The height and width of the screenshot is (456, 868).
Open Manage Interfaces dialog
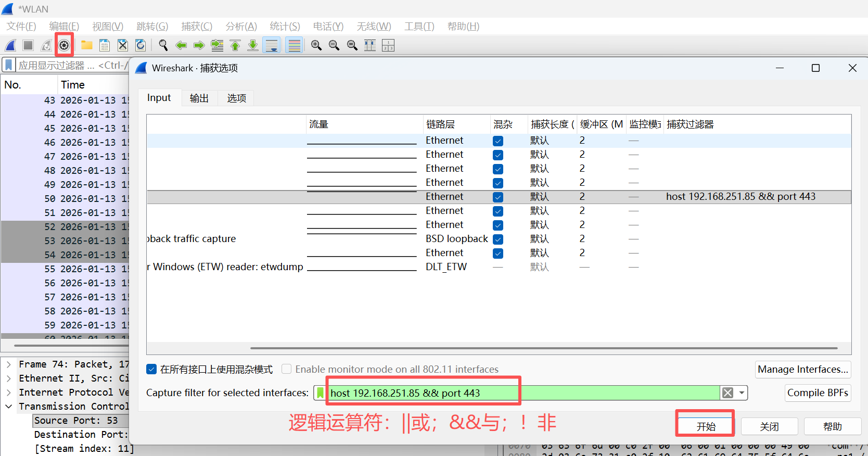(803, 370)
